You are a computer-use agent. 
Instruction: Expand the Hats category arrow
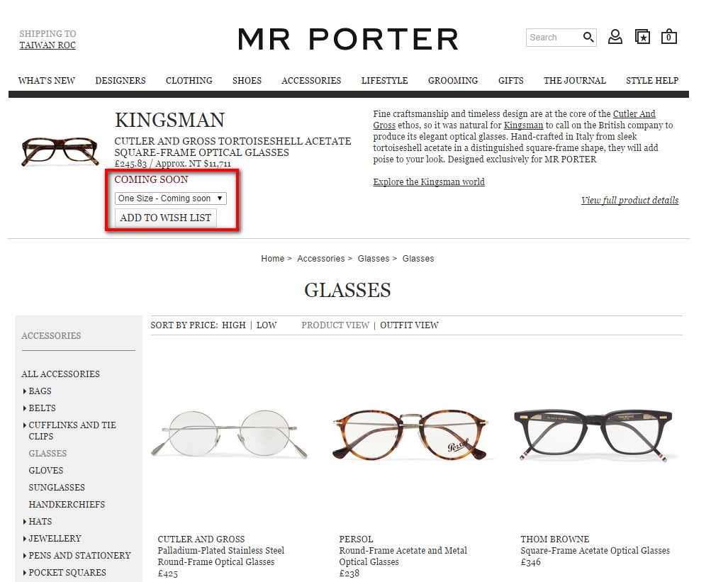(25, 522)
